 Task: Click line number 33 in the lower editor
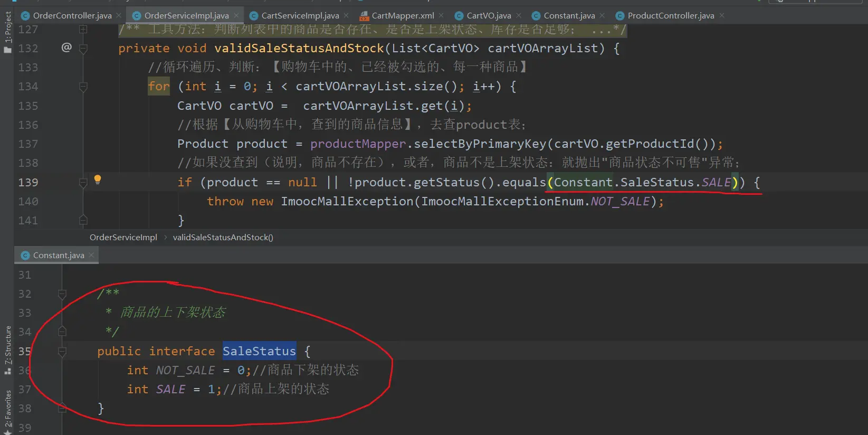(x=25, y=313)
